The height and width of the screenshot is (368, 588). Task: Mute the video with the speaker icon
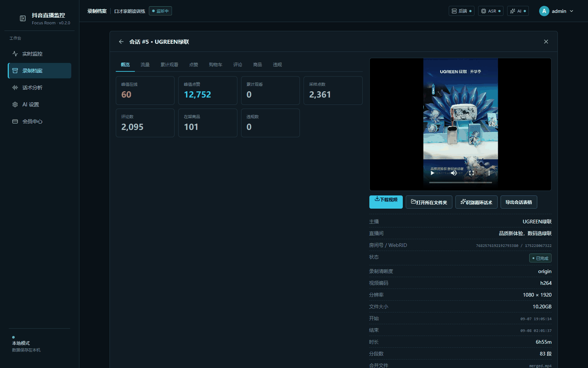click(x=454, y=173)
